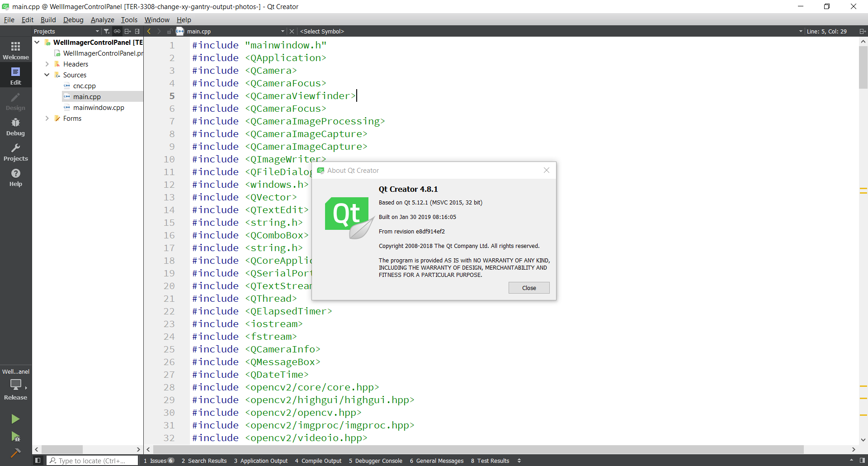Open the Issues output pane
Image resolution: width=868 pixels, height=466 pixels.
point(158,461)
